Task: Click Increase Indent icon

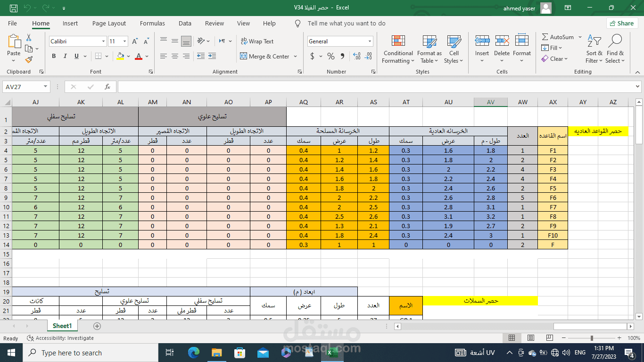Action: tap(213, 56)
